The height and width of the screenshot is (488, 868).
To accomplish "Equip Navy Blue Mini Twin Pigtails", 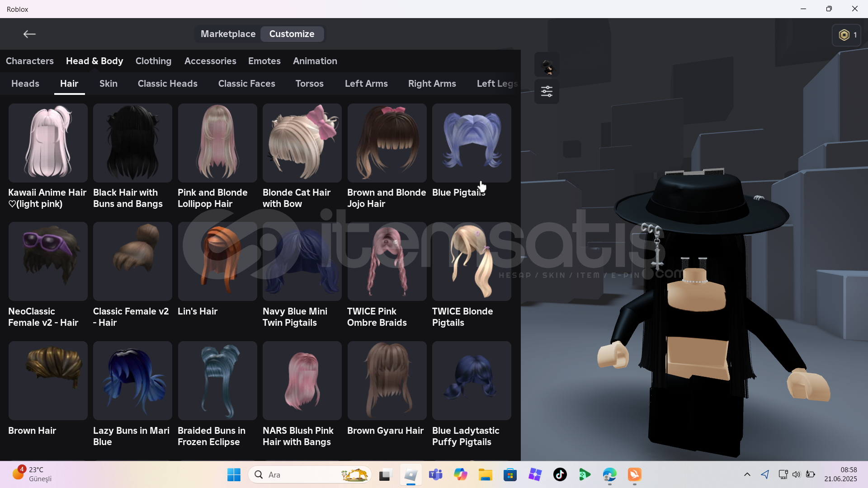I will [302, 261].
